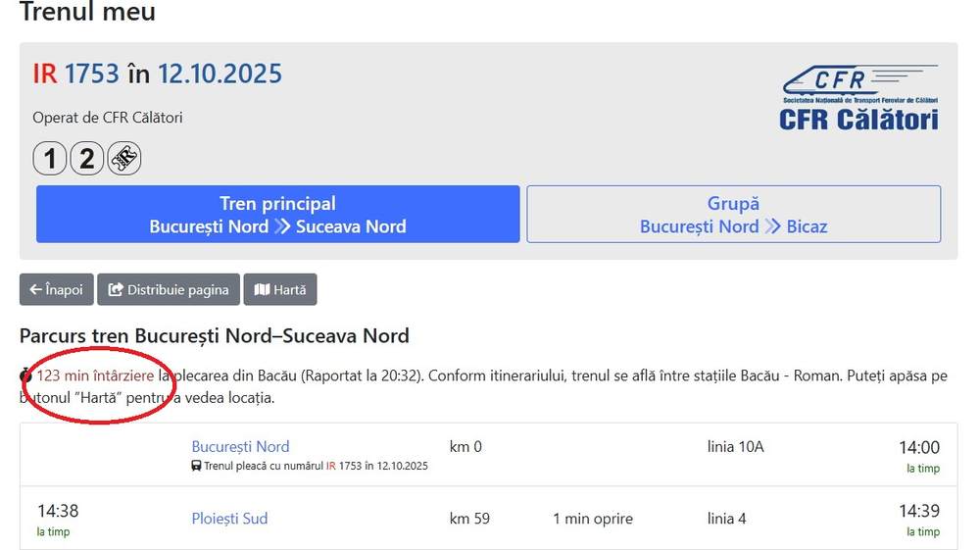Click the "123 min întârziere" delay text
The width and height of the screenshot is (980, 550).
tap(95, 375)
